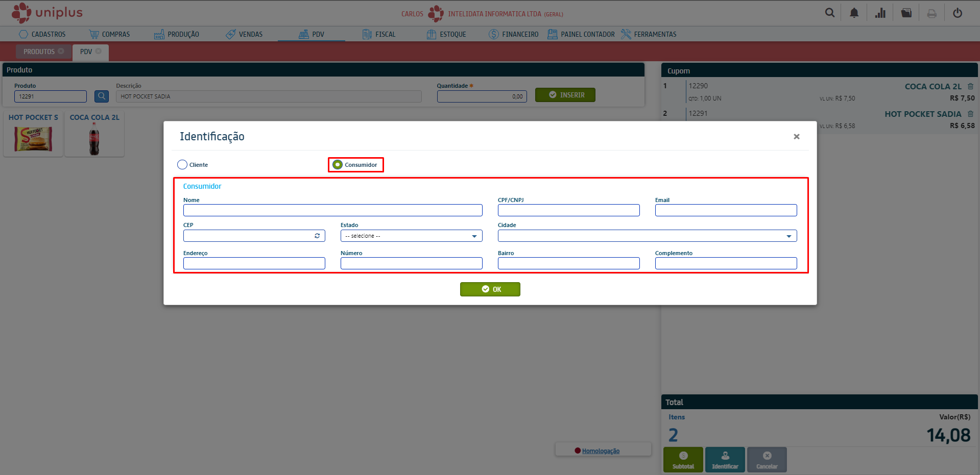The width and height of the screenshot is (980, 475).
Task: Delete COCA COLA 2L with trash icon
Action: (x=970, y=86)
